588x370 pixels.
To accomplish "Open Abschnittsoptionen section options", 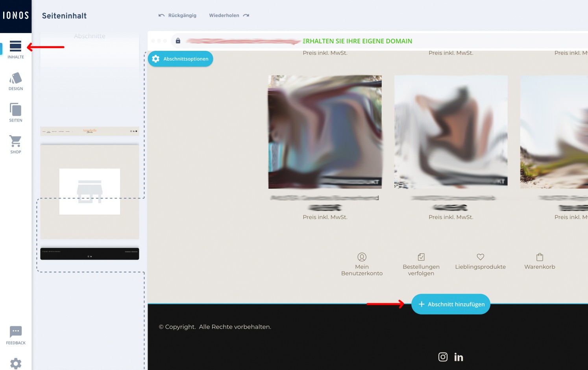I will click(181, 59).
